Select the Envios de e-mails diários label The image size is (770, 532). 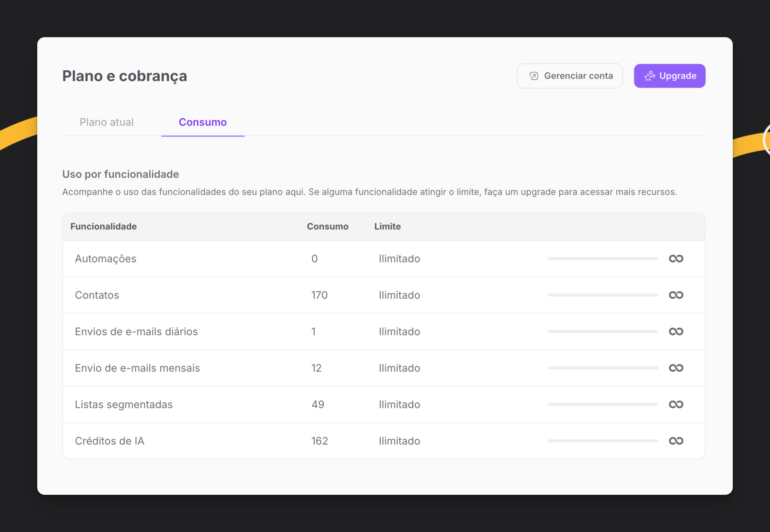click(136, 332)
